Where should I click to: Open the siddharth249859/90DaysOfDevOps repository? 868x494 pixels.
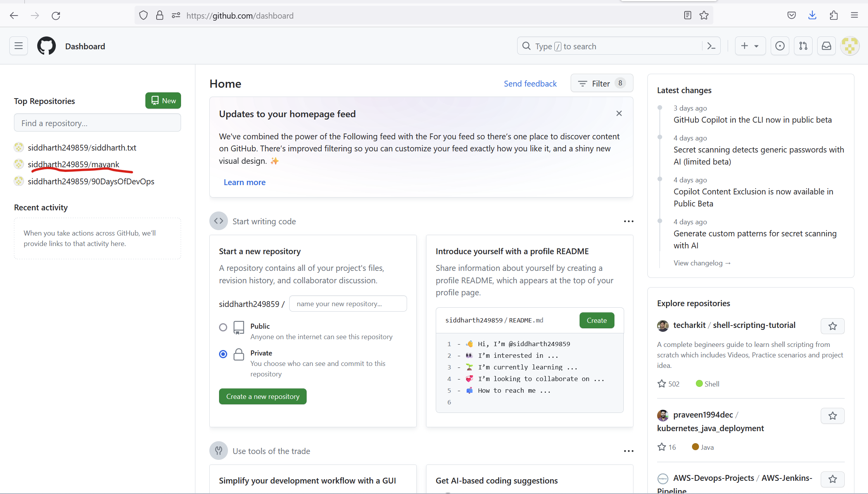pyautogui.click(x=91, y=181)
